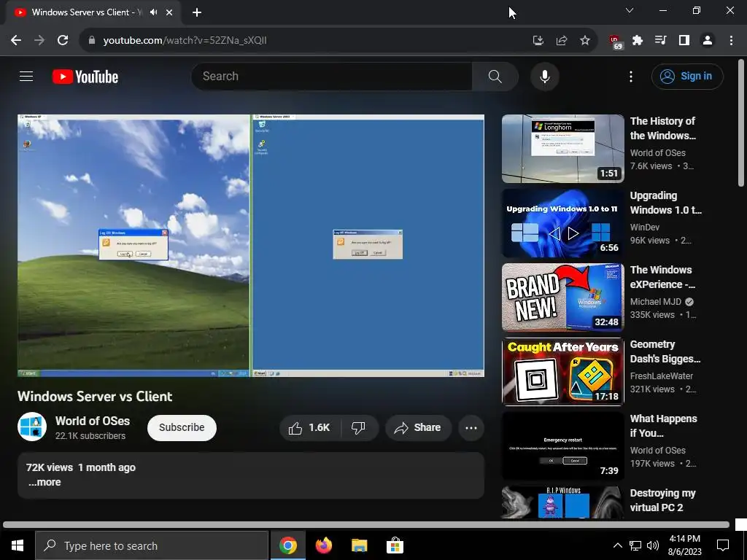Open tab search chevron
The image size is (747, 560).
coord(630,10)
